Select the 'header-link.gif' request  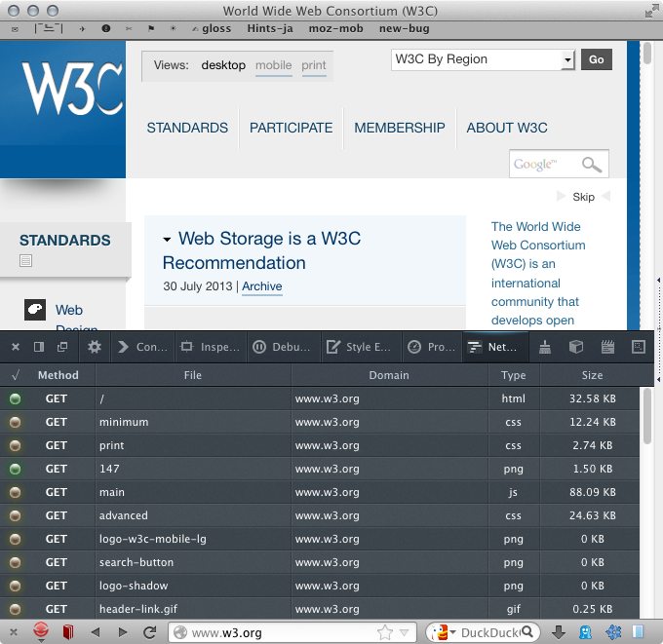coord(320,609)
